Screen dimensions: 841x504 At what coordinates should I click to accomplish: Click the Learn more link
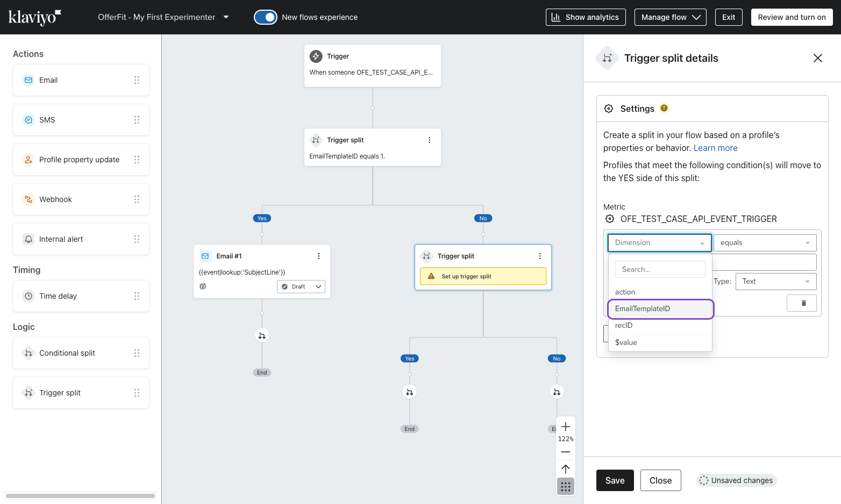point(715,147)
